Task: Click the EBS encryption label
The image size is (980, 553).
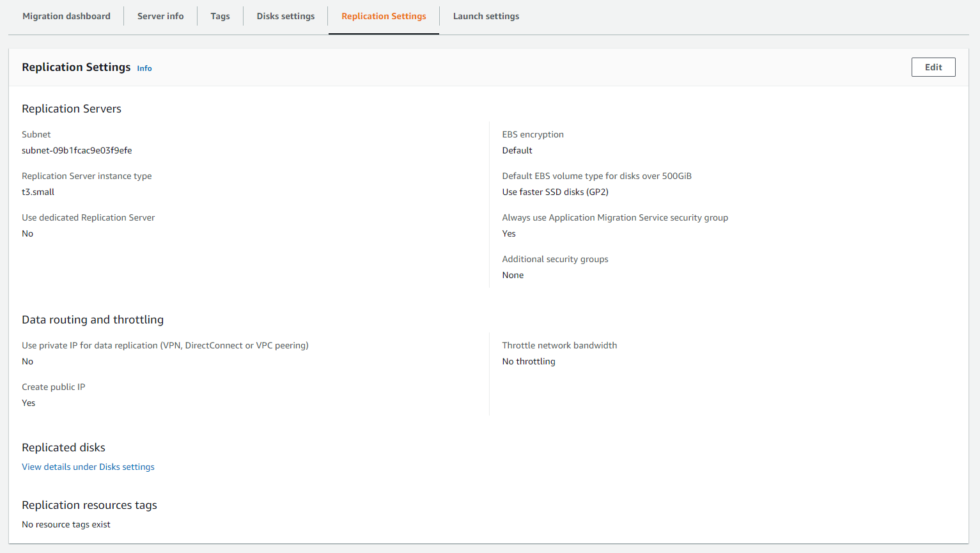Action: click(533, 134)
